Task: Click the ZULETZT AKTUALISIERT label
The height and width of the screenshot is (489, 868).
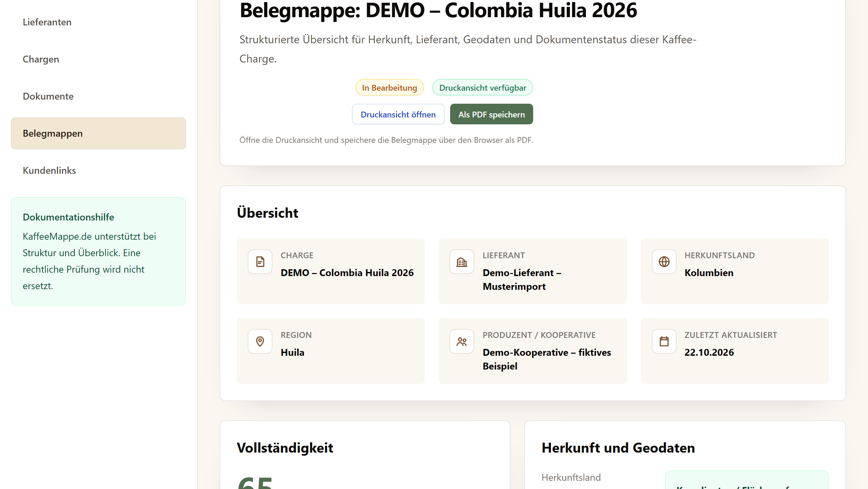Action: pos(731,335)
